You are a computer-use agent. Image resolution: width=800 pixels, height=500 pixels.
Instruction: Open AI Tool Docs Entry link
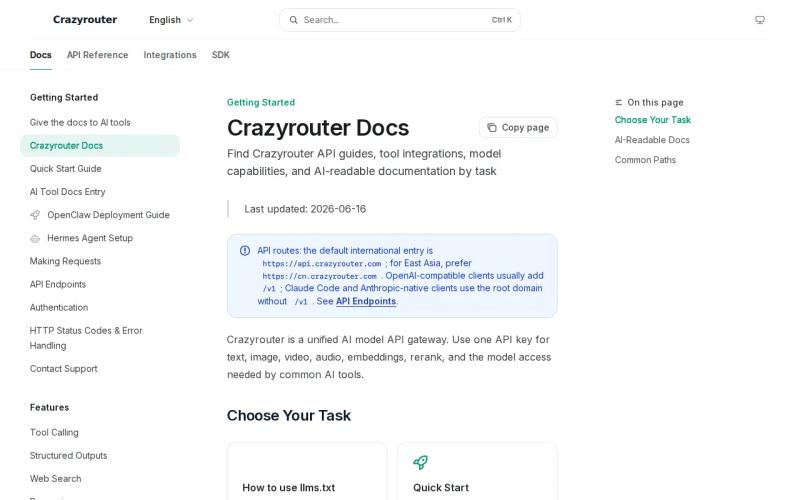pyautogui.click(x=100, y=192)
